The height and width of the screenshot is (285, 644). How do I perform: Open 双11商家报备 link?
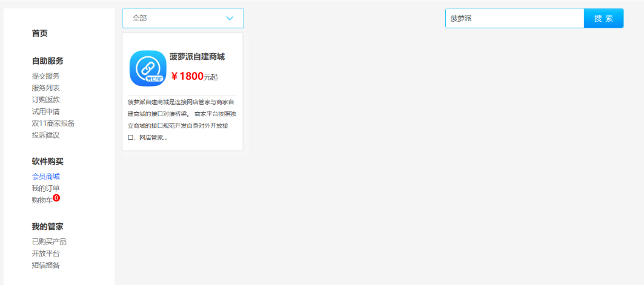click(x=53, y=123)
